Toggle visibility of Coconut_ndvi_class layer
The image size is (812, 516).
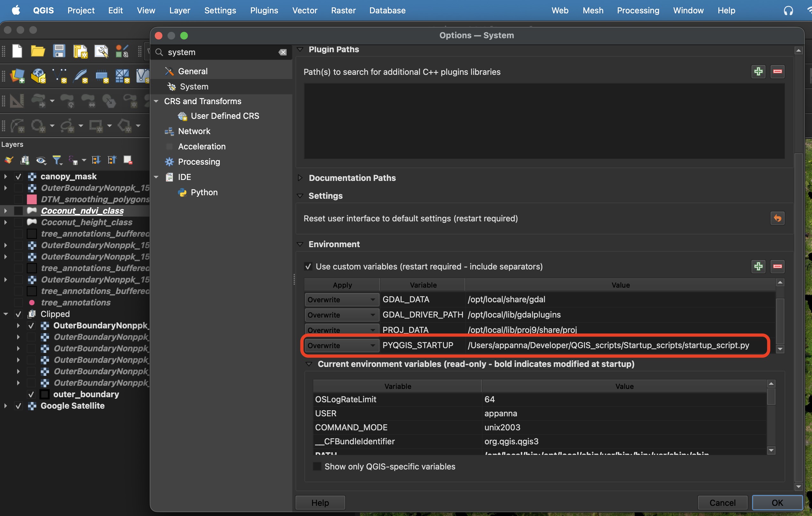pos(18,211)
